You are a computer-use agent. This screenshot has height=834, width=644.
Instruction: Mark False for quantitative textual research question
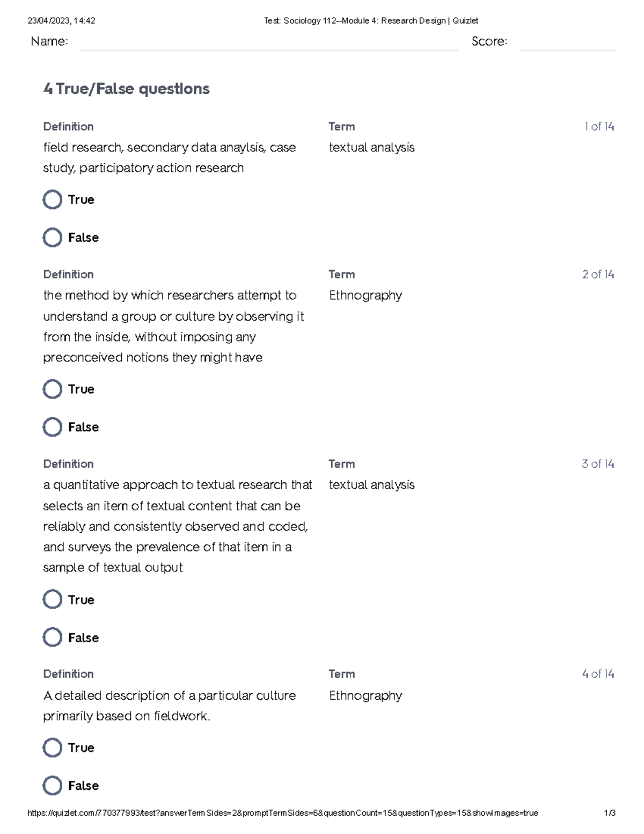click(53, 637)
